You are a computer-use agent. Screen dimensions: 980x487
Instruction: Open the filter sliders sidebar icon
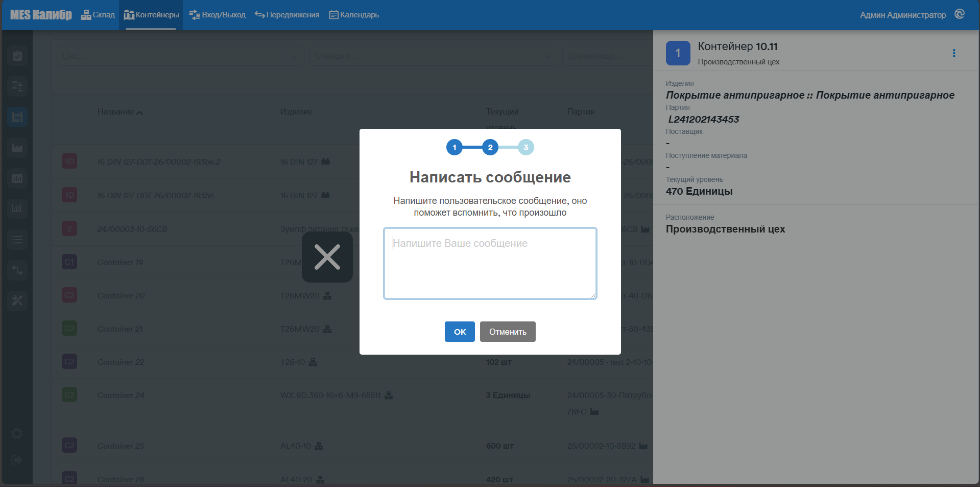point(17,86)
